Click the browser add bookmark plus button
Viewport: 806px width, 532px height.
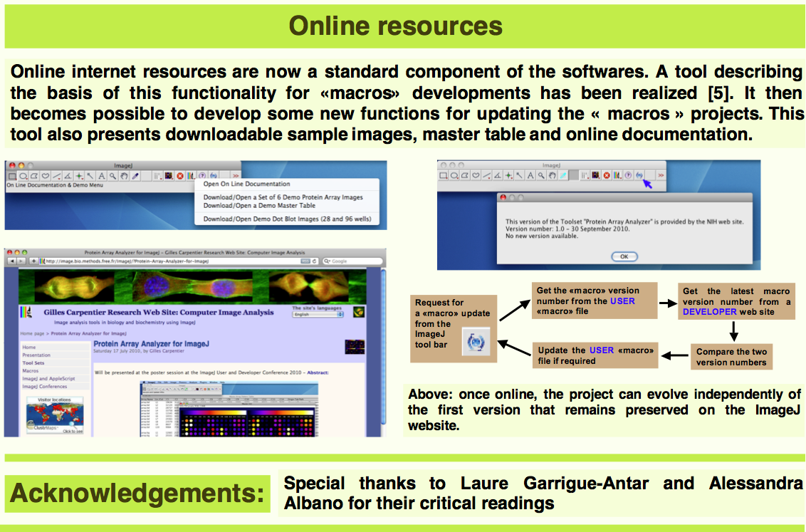click(33, 261)
